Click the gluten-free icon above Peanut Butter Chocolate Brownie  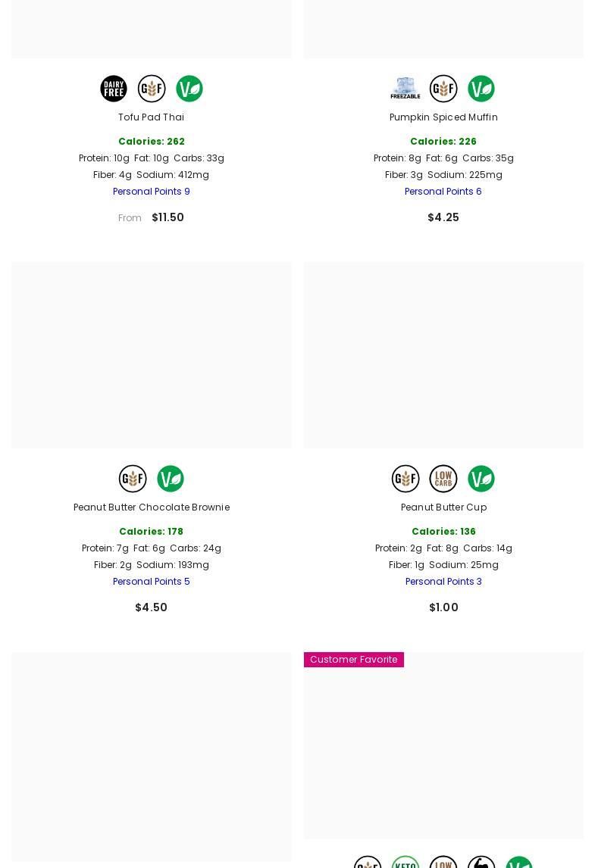[133, 479]
